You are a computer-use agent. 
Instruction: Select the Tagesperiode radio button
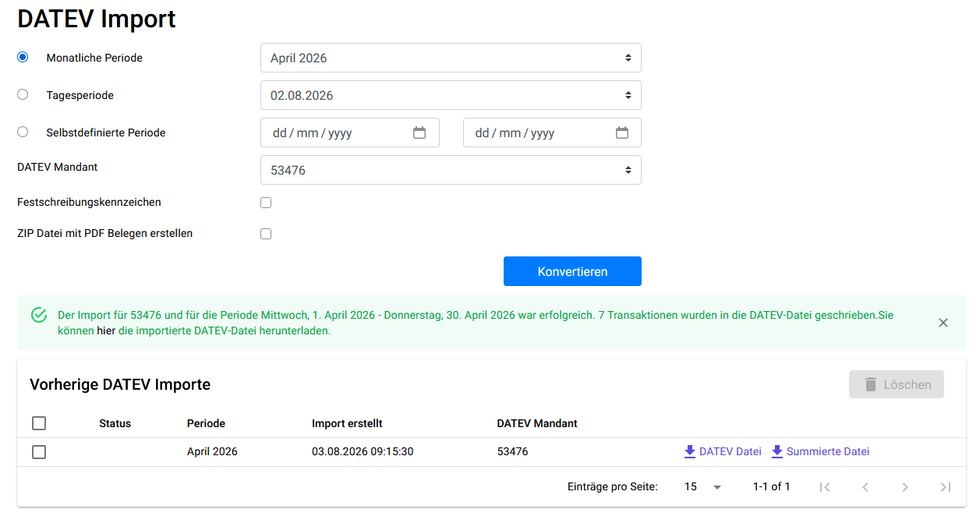pos(23,94)
